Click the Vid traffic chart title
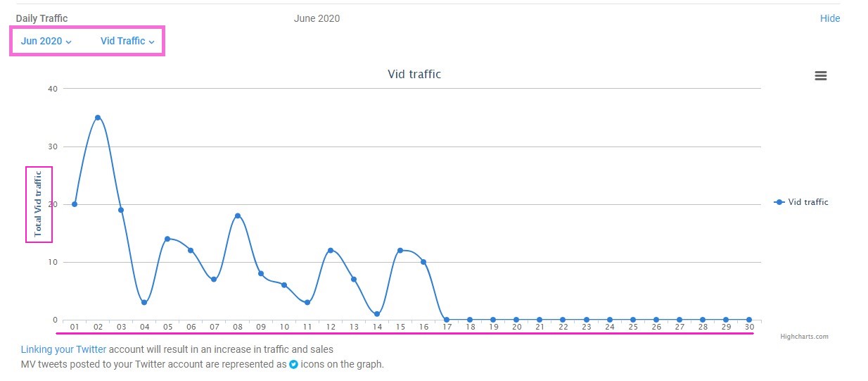 pos(414,74)
